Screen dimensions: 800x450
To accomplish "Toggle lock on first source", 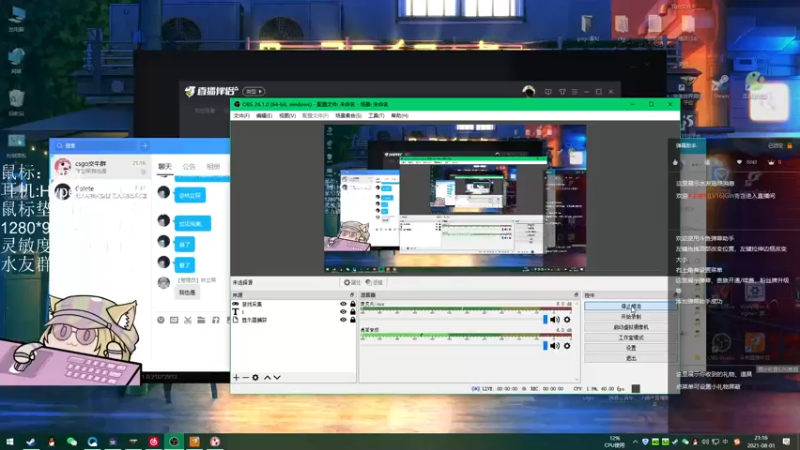I will click(x=353, y=304).
